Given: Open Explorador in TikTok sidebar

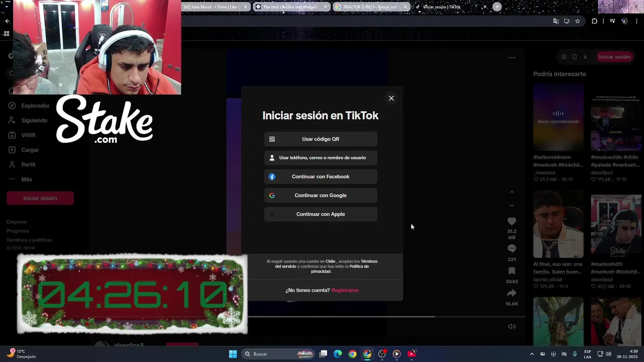Looking at the screenshot, I should coord(29,106).
